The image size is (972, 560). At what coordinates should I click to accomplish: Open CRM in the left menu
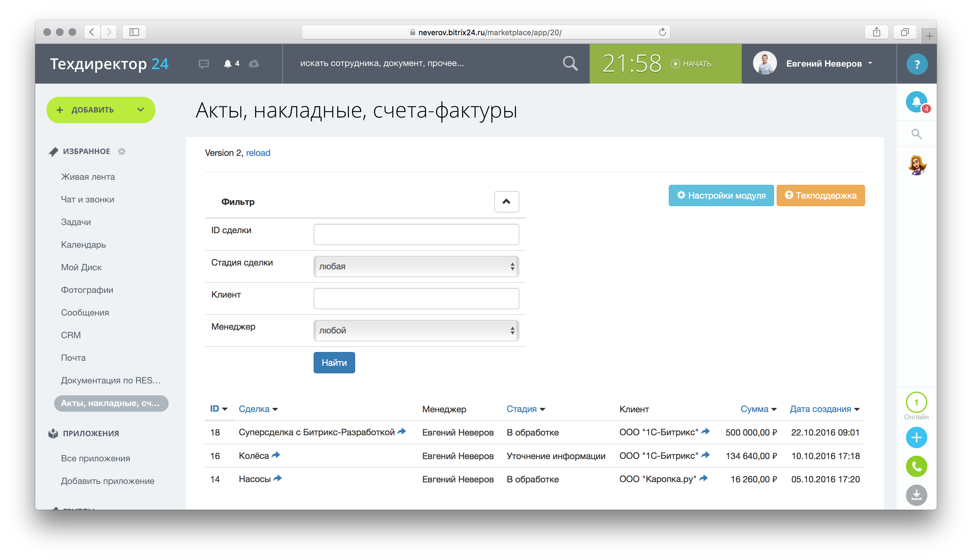(71, 335)
